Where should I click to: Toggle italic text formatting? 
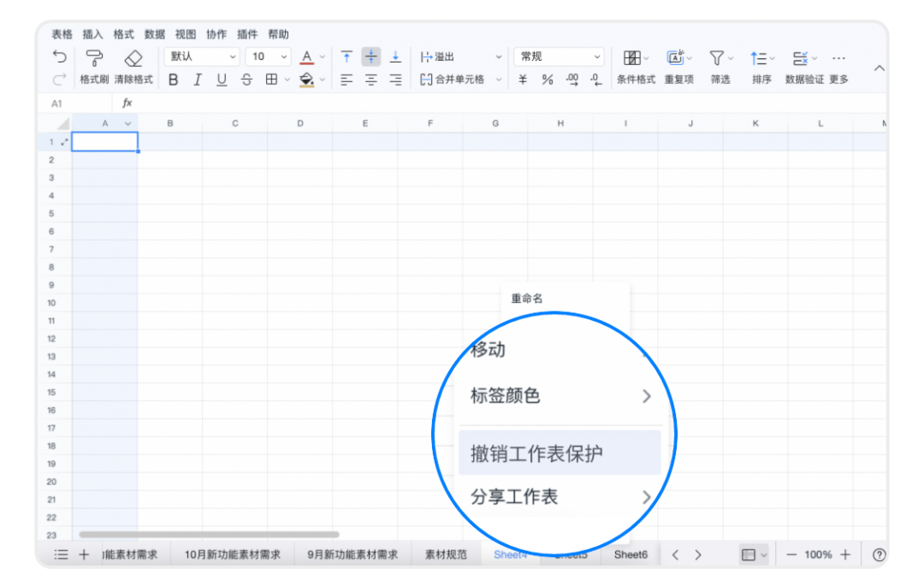(198, 80)
